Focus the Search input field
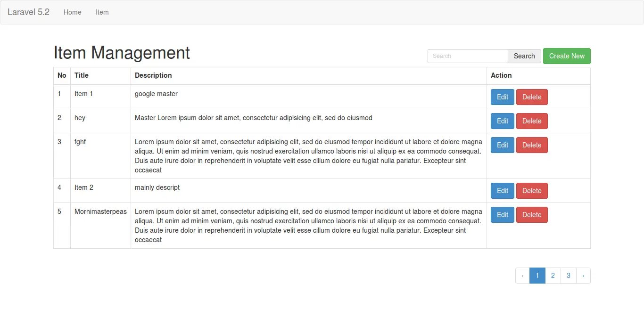 pyautogui.click(x=467, y=56)
